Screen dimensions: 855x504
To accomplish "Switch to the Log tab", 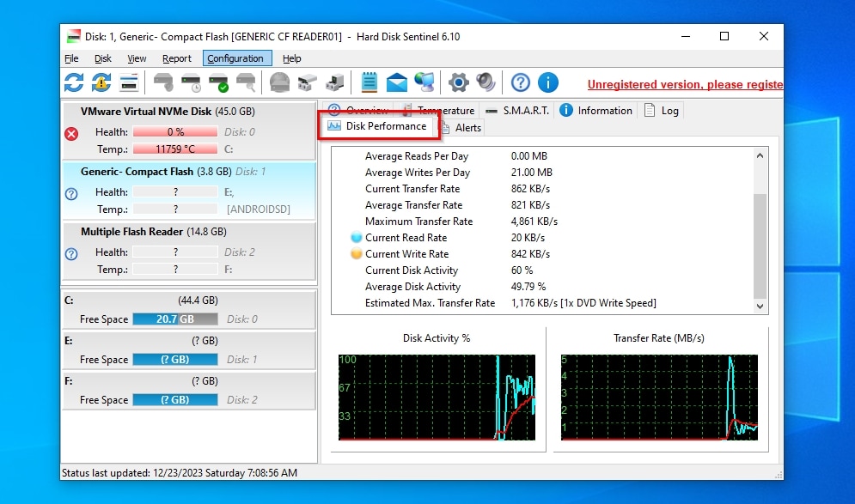I will point(662,111).
